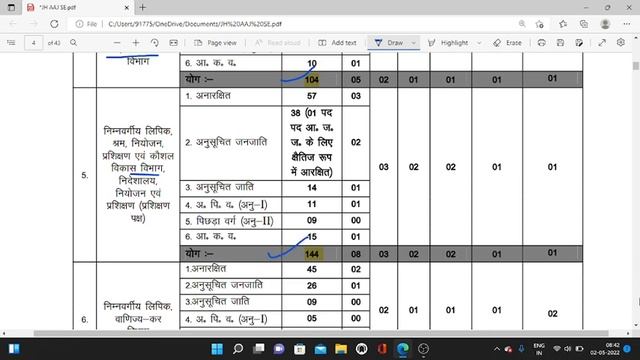Open Office app from the taskbar
This screenshot has height=360, width=640.
[382, 349]
